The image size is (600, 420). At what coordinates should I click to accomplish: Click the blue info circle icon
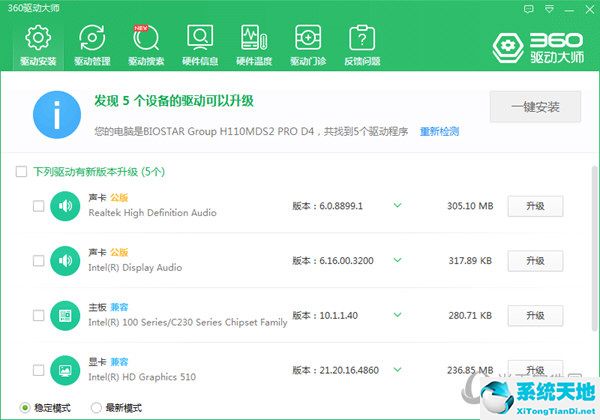tap(57, 114)
